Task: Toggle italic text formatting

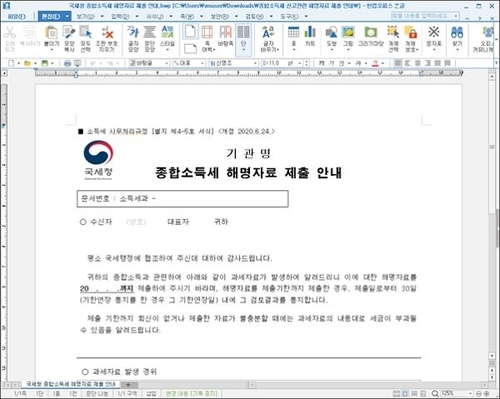Action: 332,63
